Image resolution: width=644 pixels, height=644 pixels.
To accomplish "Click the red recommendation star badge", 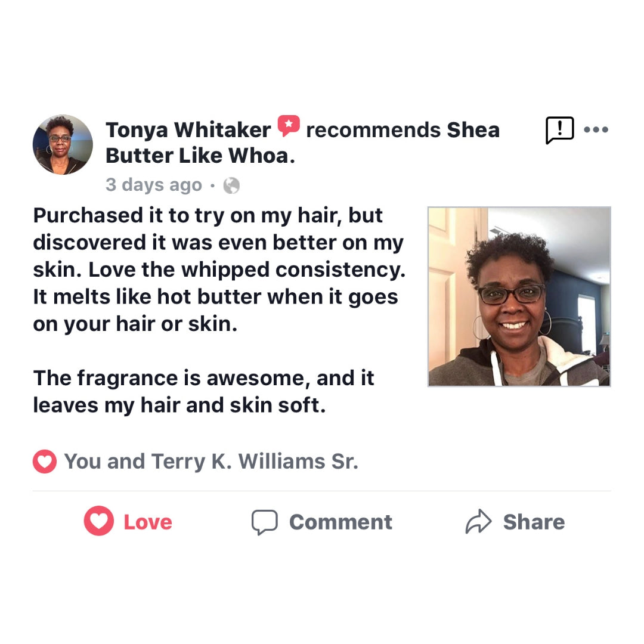I will click(x=289, y=126).
